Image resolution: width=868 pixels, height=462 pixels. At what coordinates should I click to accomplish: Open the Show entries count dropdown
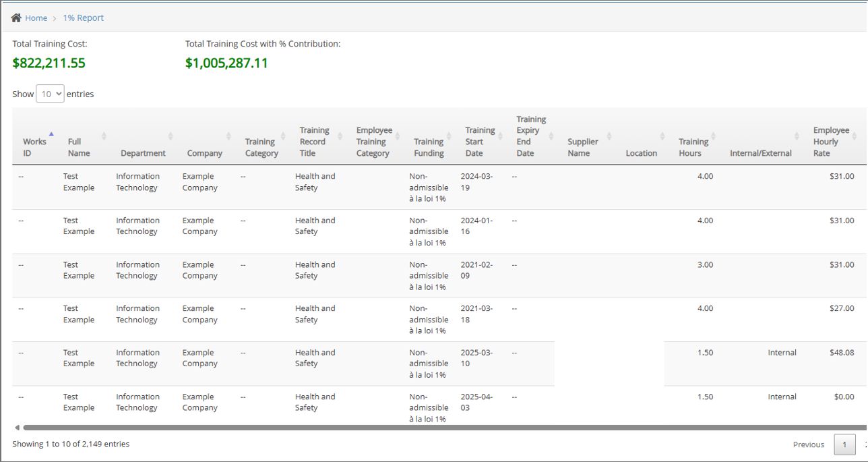coord(50,94)
